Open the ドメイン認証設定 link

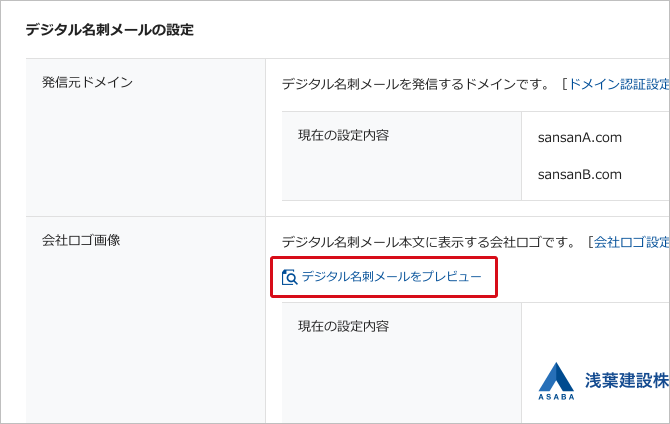(618, 85)
